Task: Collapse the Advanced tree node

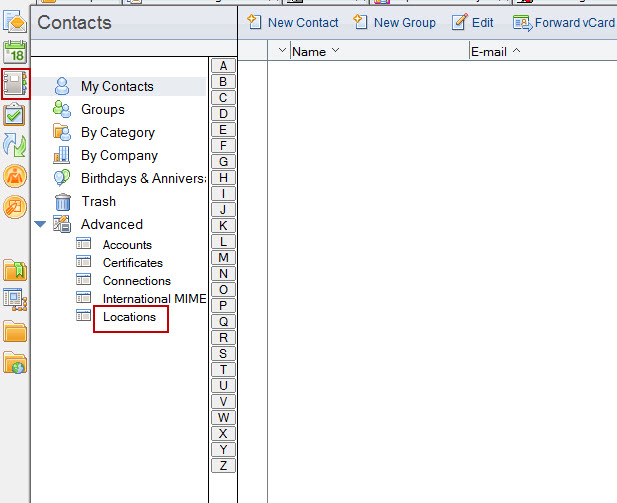Action: (40, 224)
